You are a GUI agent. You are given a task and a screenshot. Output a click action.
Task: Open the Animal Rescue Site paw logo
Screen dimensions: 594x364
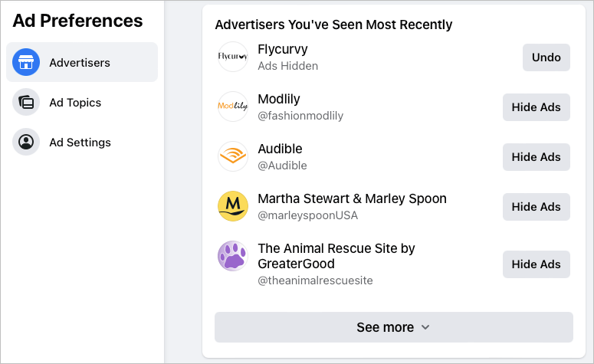[233, 256]
